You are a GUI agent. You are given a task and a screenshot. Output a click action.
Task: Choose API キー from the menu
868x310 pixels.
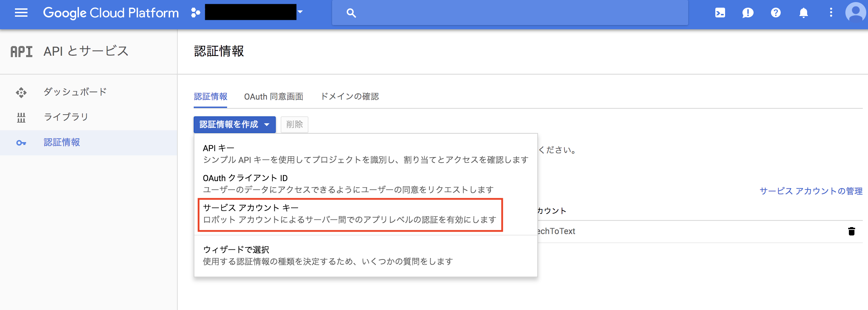366,154
